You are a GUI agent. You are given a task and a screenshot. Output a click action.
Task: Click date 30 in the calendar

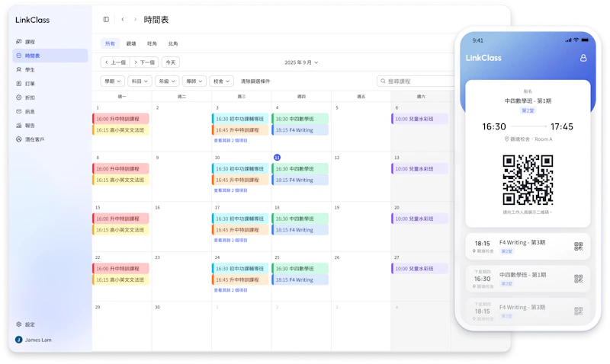(x=158, y=307)
